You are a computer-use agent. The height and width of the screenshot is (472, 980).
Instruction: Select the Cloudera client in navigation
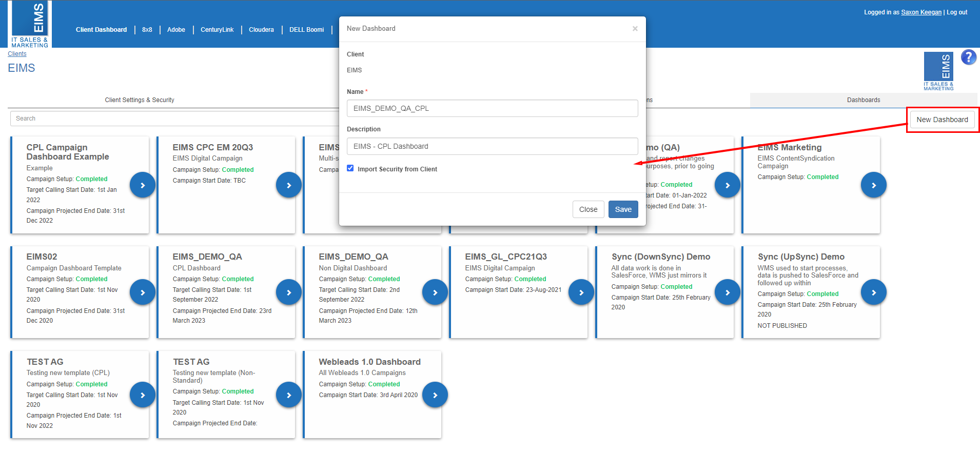click(x=261, y=30)
